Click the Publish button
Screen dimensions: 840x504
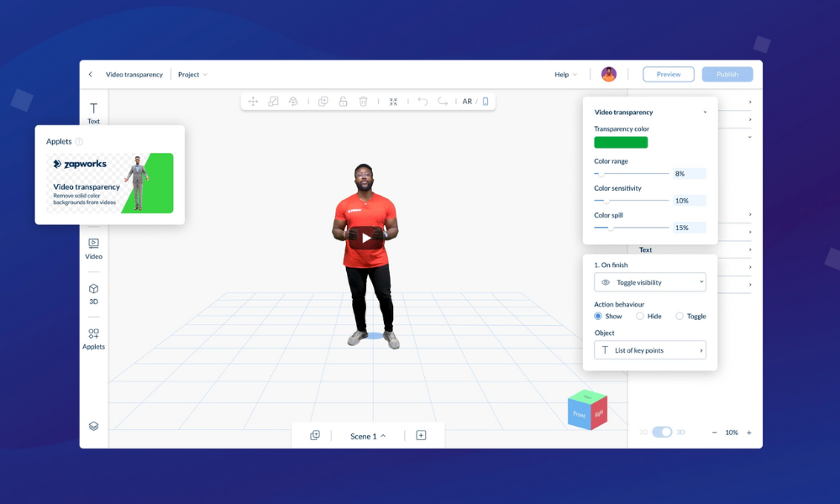(x=727, y=74)
